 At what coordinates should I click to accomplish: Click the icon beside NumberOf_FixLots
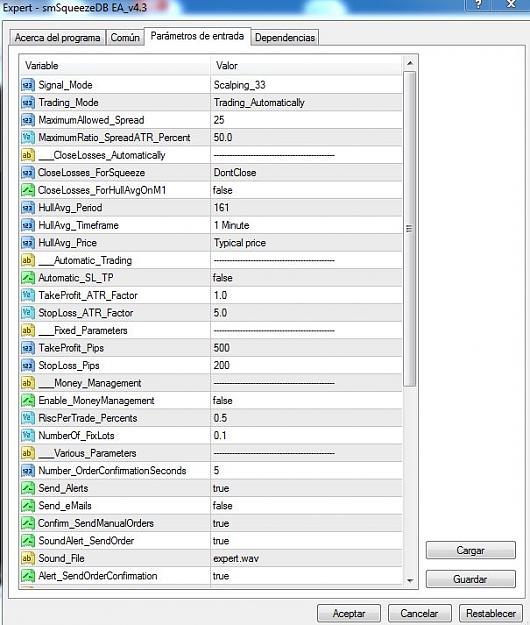(28, 436)
